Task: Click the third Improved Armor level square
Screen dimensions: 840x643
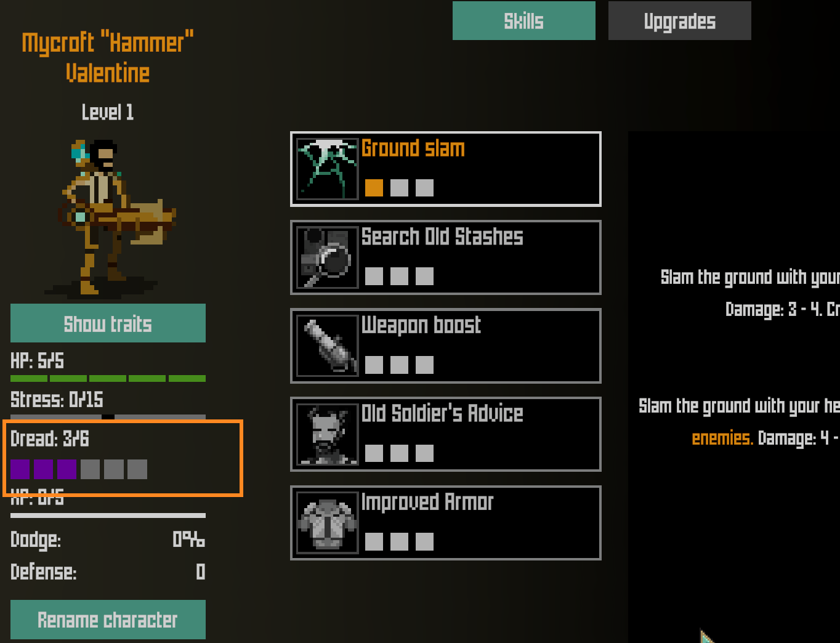Action: [424, 542]
